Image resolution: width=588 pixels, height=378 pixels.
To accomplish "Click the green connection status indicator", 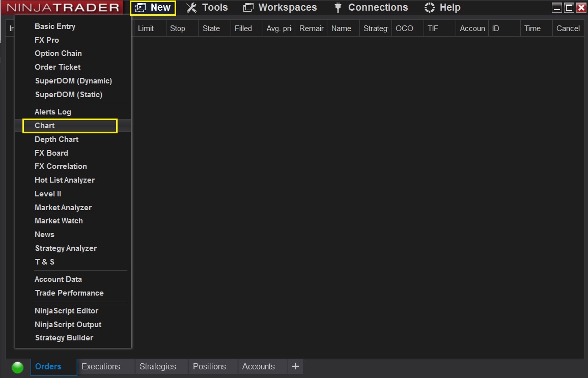I will click(x=18, y=367).
